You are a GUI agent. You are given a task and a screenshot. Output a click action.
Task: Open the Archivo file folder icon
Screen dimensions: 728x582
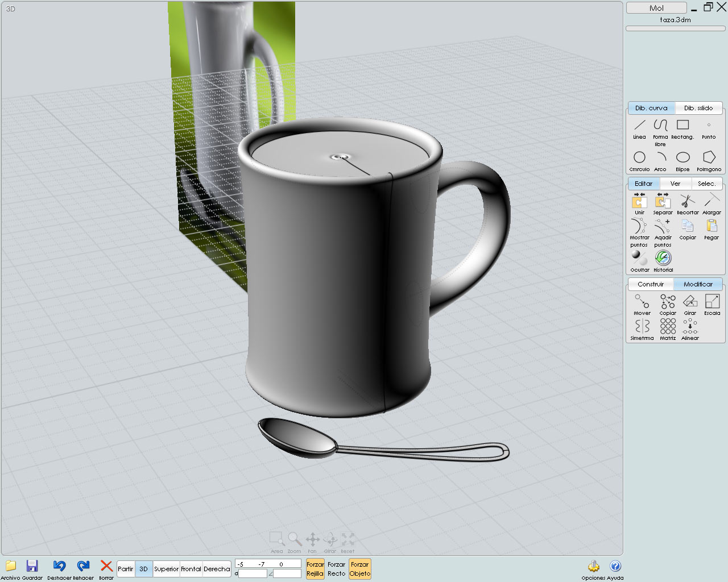point(10,569)
